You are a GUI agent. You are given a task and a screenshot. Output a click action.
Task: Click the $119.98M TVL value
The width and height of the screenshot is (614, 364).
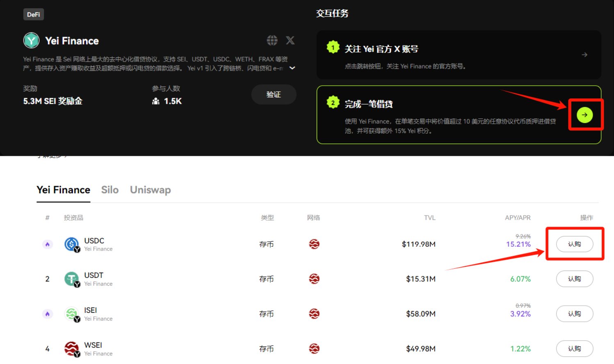point(418,244)
